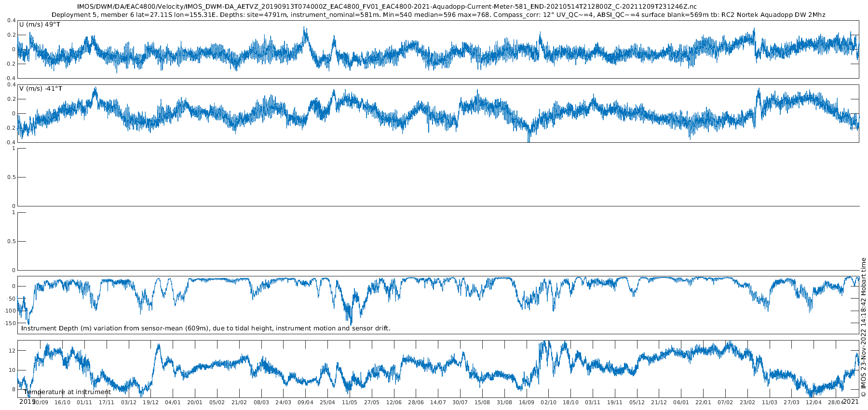Image resolution: width=868 pixels, height=410 pixels.
Task: Click the 05/02 date tick label
Action: coord(217,402)
